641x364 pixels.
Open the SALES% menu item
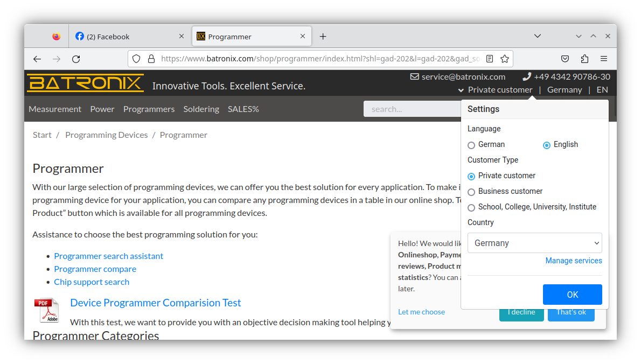pos(243,109)
